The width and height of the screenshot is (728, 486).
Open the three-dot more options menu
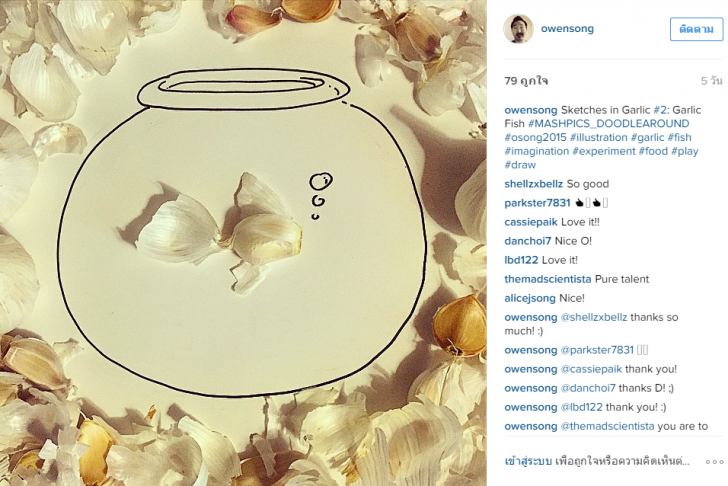(714, 461)
